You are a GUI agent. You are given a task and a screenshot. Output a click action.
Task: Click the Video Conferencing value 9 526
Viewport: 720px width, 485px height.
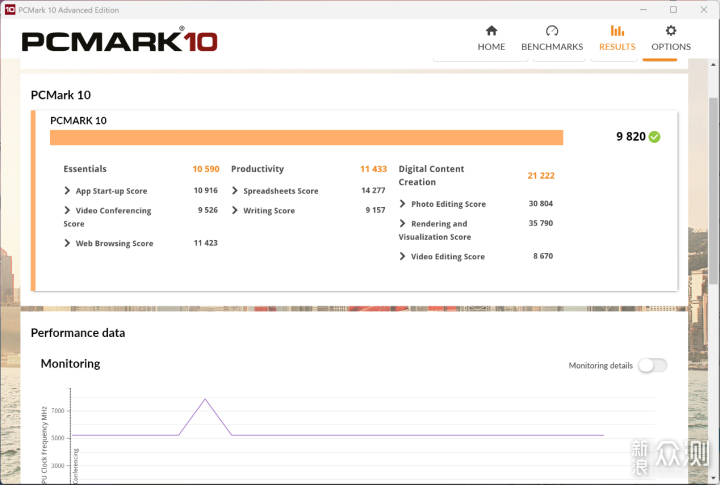208,210
